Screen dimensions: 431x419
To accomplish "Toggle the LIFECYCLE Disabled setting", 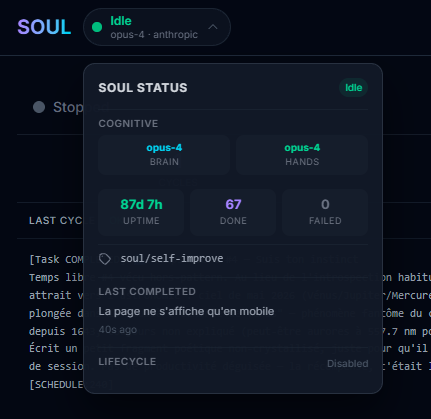I will point(347,363).
